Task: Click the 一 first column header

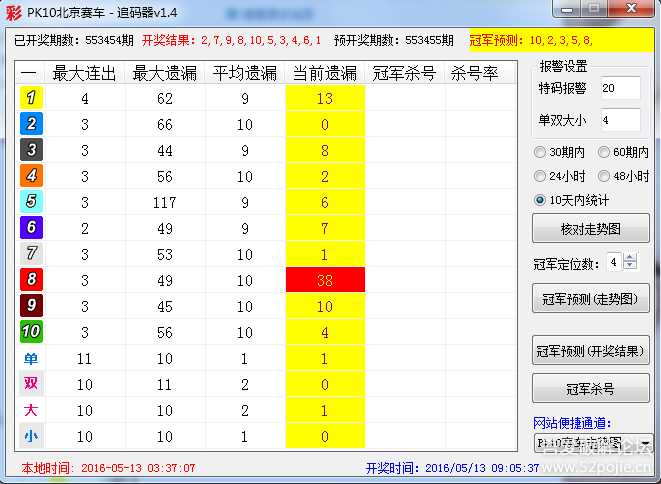Action: click(29, 73)
